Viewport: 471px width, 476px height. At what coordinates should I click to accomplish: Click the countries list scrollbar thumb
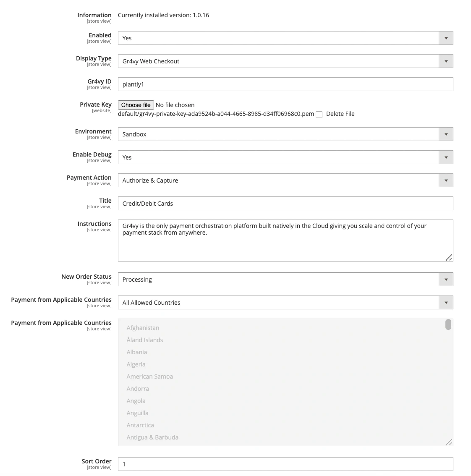pos(448,325)
